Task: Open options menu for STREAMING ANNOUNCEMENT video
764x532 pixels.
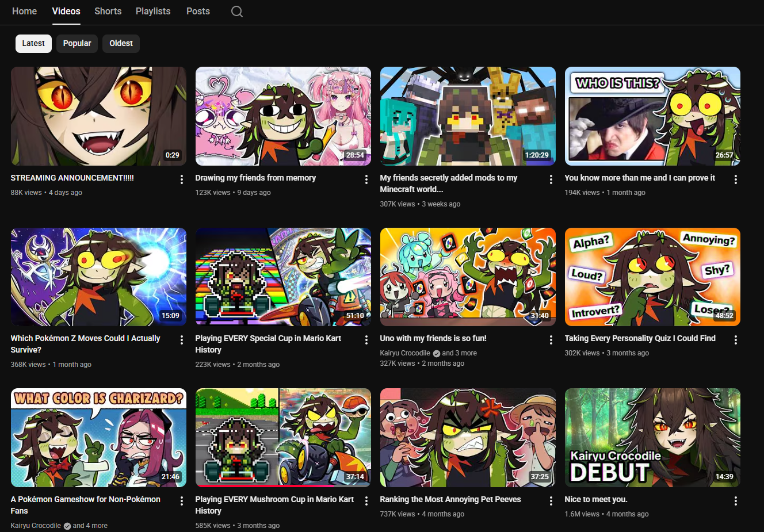Action: [182, 179]
